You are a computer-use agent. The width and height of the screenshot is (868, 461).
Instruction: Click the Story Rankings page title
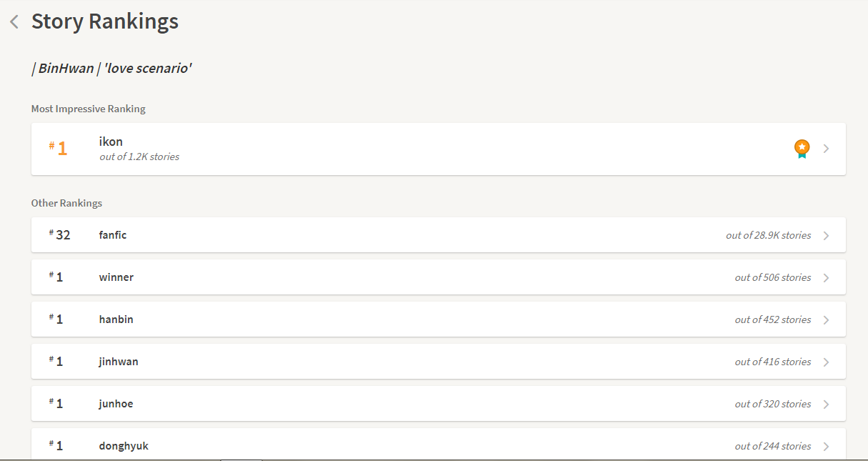pyautogui.click(x=105, y=21)
